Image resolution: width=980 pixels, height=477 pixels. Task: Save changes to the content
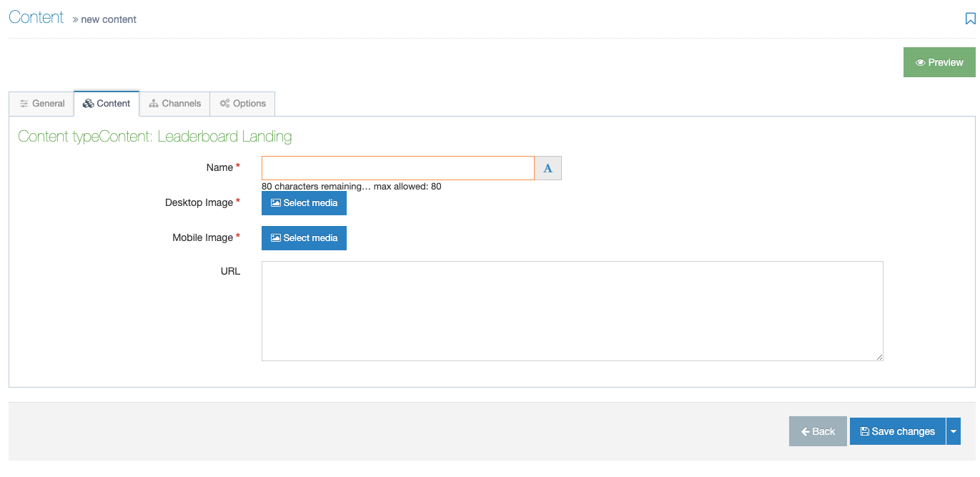point(897,431)
